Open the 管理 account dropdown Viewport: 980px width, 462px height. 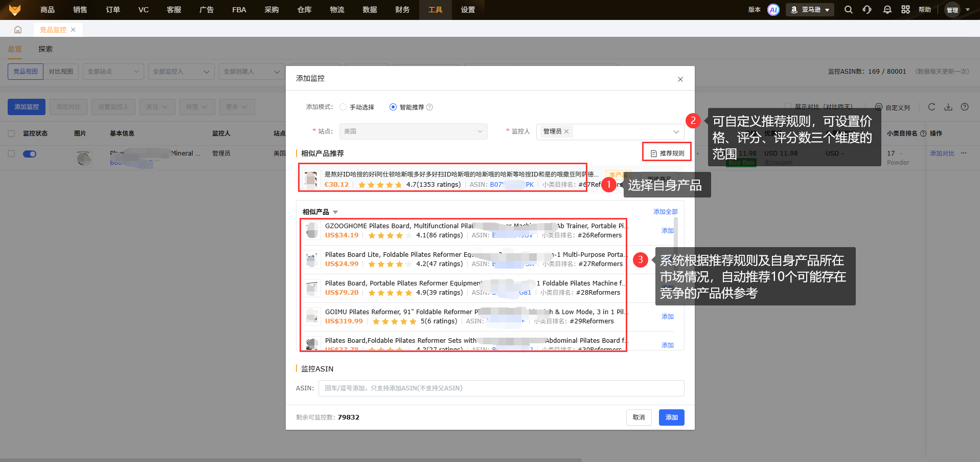[957, 10]
